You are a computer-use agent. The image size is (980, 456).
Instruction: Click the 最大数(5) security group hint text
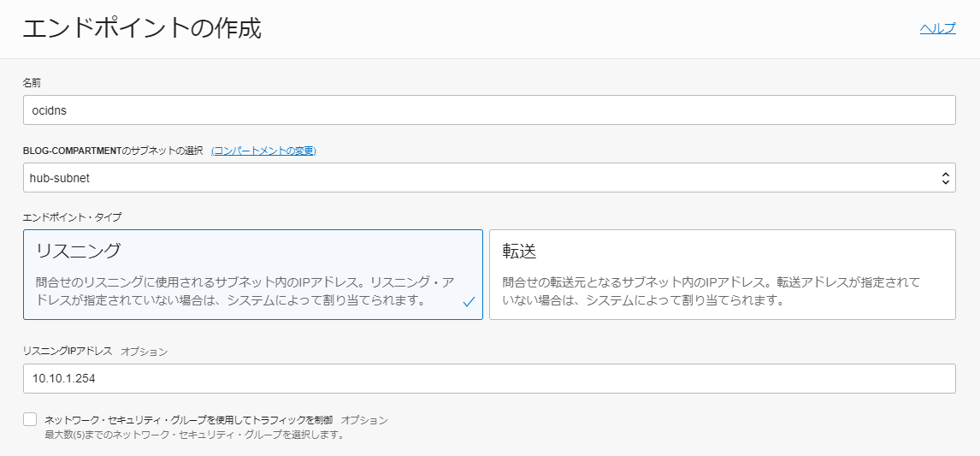194,434
